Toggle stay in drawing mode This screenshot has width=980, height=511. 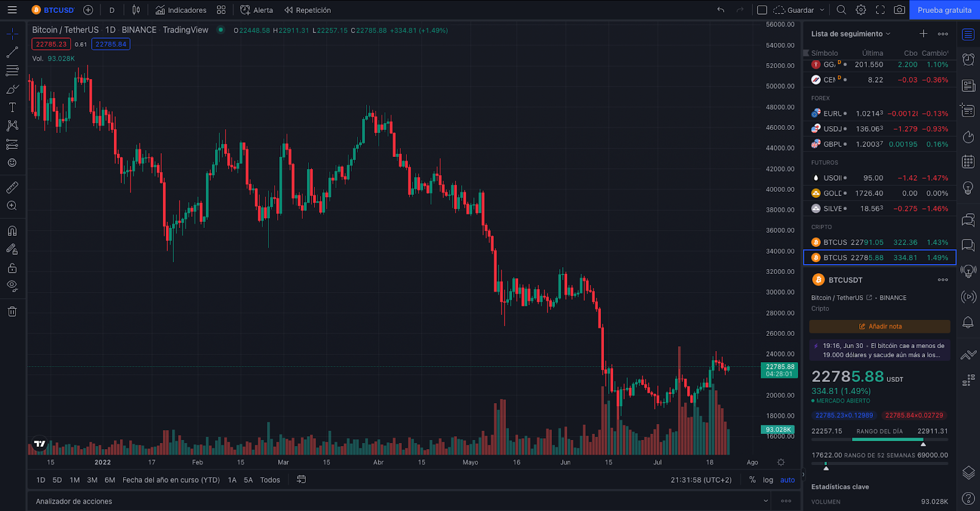point(12,249)
